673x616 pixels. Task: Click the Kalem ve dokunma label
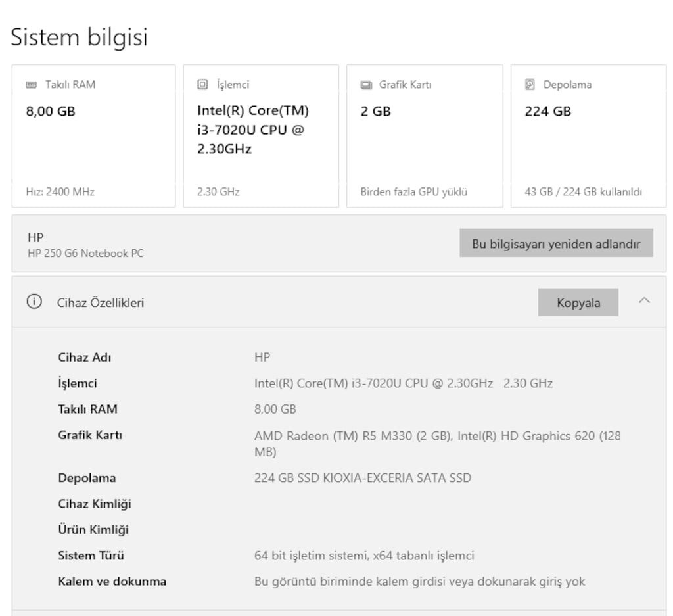coord(112,581)
